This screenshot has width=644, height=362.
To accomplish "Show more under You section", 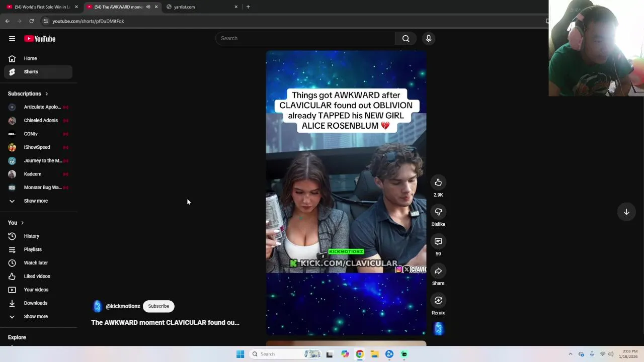I will pos(38,317).
